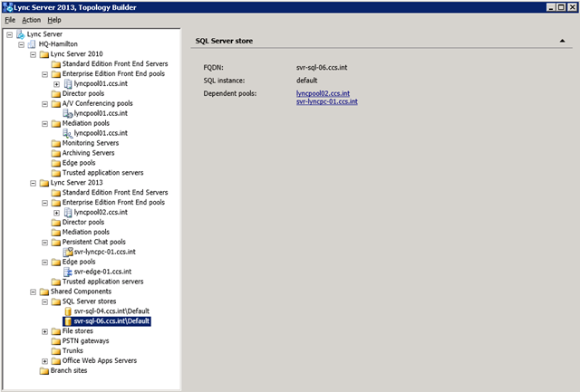Collapse the SQL Server store details section arrow
Viewport: 580px width, 392px height.
pos(562,41)
